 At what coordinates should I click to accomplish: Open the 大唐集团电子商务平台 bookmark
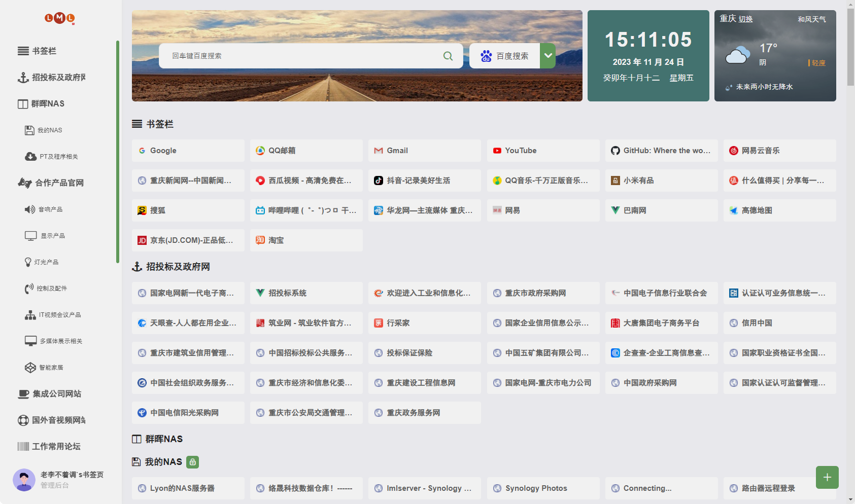[662, 323]
